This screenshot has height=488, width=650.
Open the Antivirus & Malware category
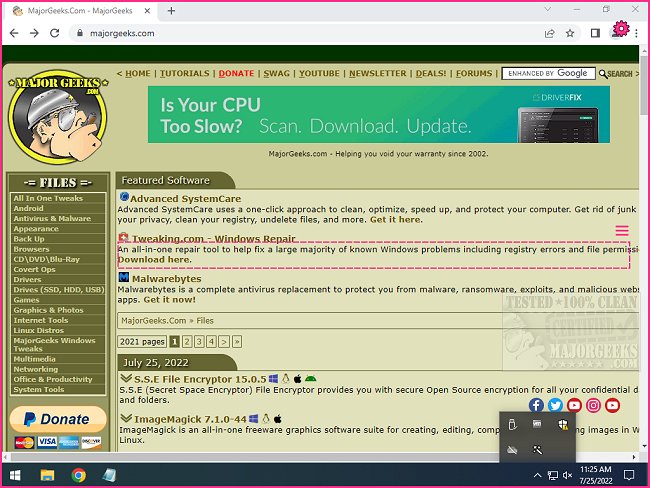(52, 219)
